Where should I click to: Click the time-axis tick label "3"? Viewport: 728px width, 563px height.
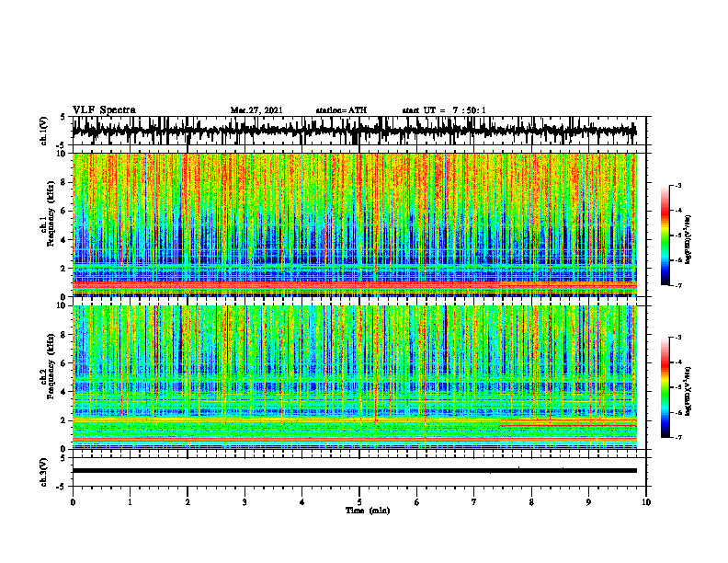point(245,502)
